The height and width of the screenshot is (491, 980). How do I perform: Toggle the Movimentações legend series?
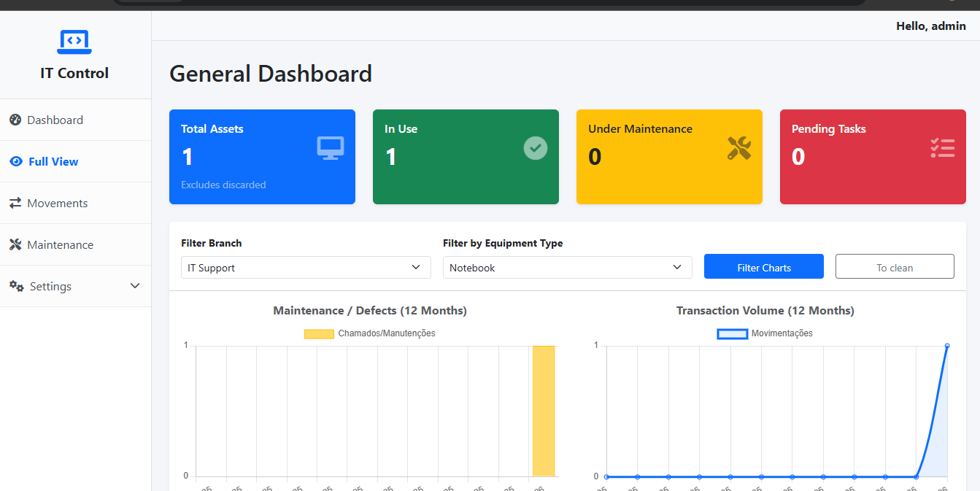765,333
